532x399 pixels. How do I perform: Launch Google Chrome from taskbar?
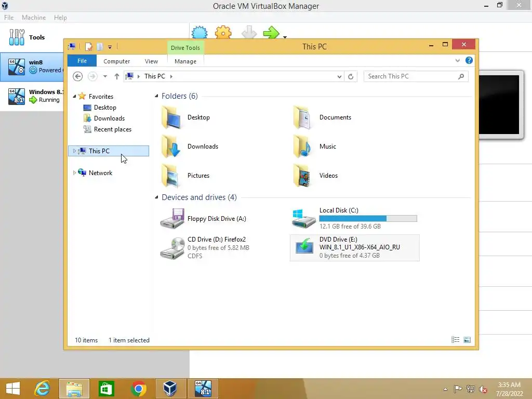coord(138,389)
